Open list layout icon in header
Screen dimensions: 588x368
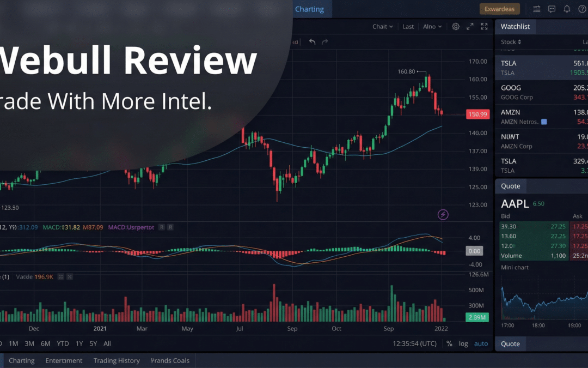(537, 9)
